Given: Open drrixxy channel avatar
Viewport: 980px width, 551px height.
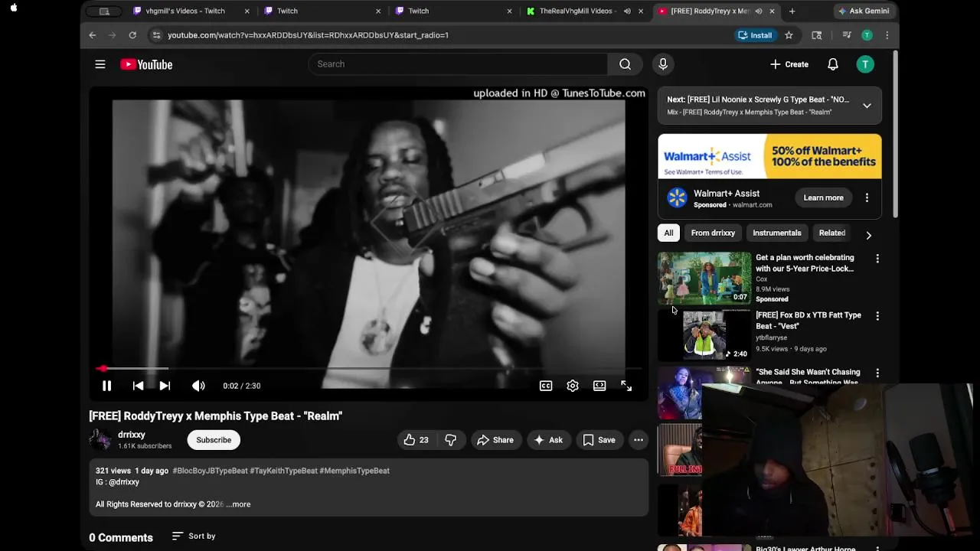Looking at the screenshot, I should point(100,439).
